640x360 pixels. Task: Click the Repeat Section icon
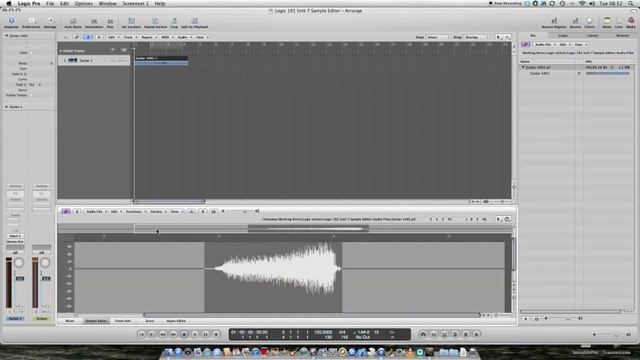[x=156, y=23]
